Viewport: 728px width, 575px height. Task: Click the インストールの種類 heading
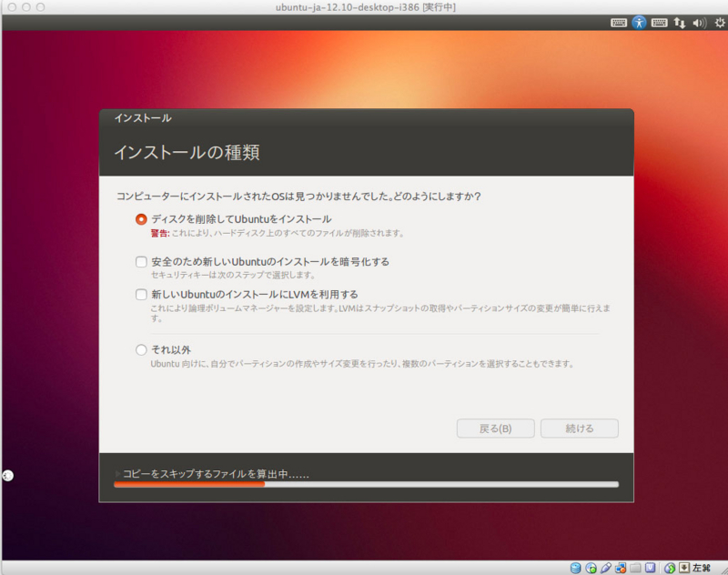coord(187,152)
